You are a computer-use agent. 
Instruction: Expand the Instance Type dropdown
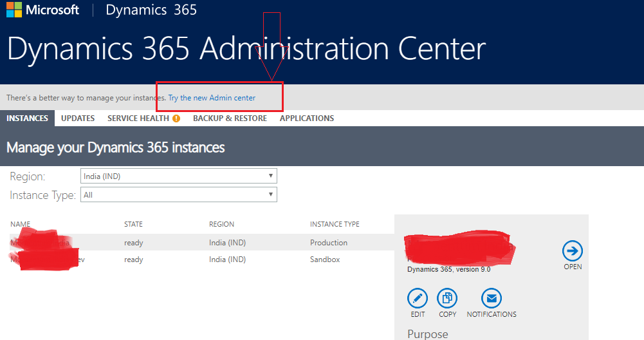coord(179,194)
